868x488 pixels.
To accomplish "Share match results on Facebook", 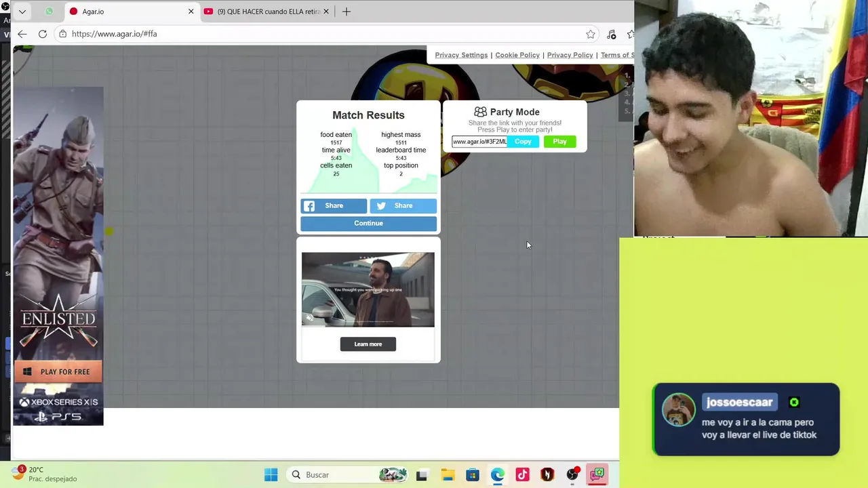I will tap(334, 205).
